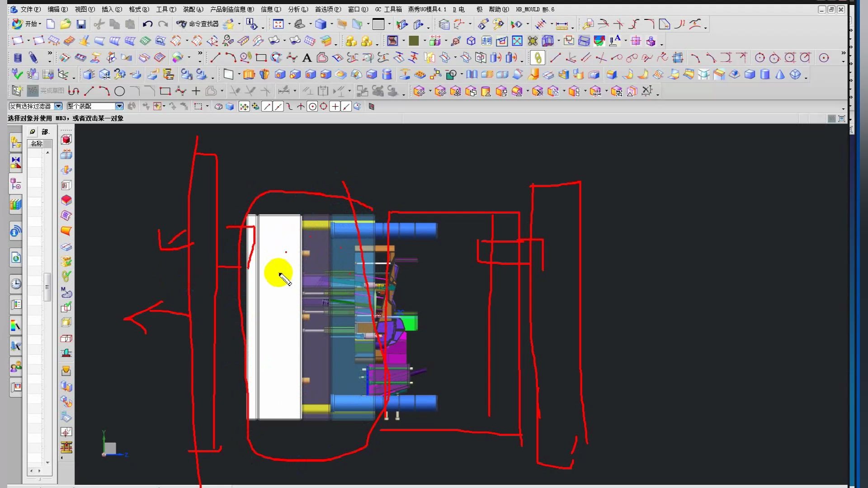The height and width of the screenshot is (488, 868).
Task: Click the Cone primitive icon
Action: coord(780,75)
